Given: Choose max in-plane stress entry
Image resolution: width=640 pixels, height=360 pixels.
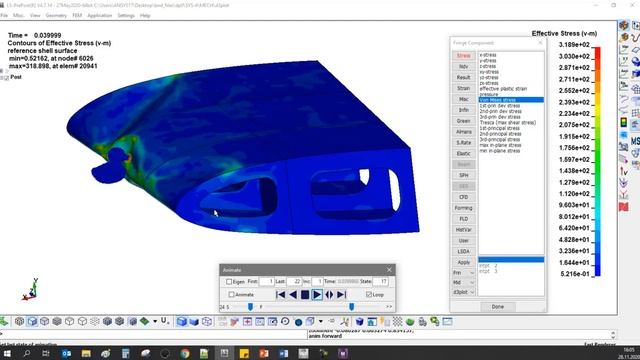Looking at the screenshot, I should click(x=500, y=145).
